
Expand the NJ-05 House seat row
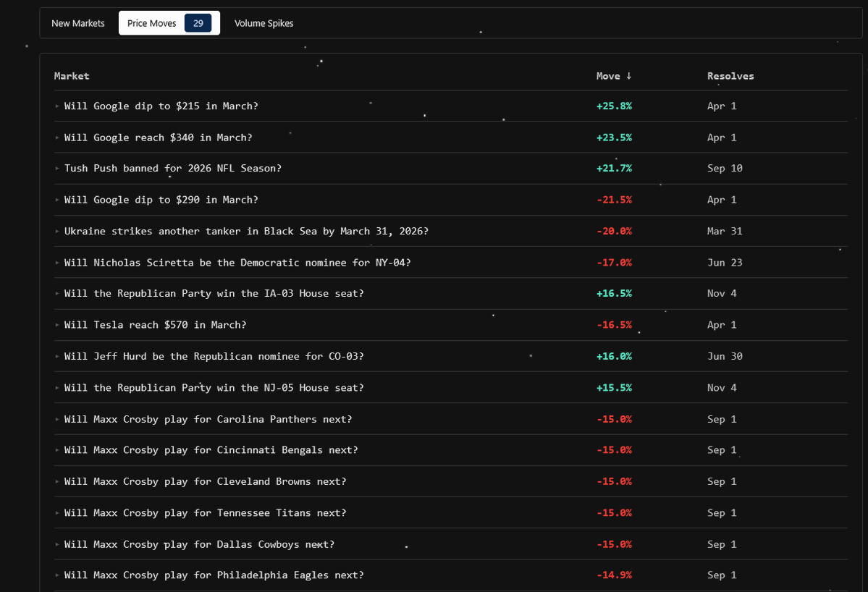tap(57, 388)
